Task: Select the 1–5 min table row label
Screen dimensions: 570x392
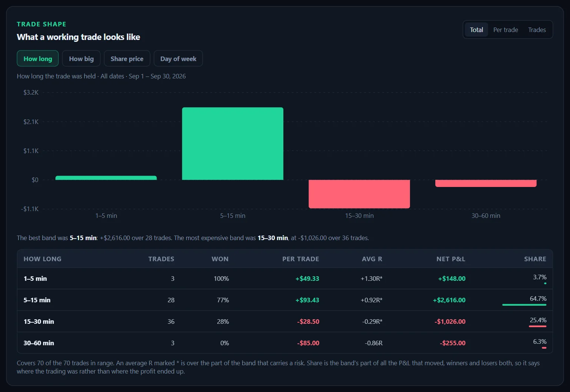Action: (x=35, y=279)
